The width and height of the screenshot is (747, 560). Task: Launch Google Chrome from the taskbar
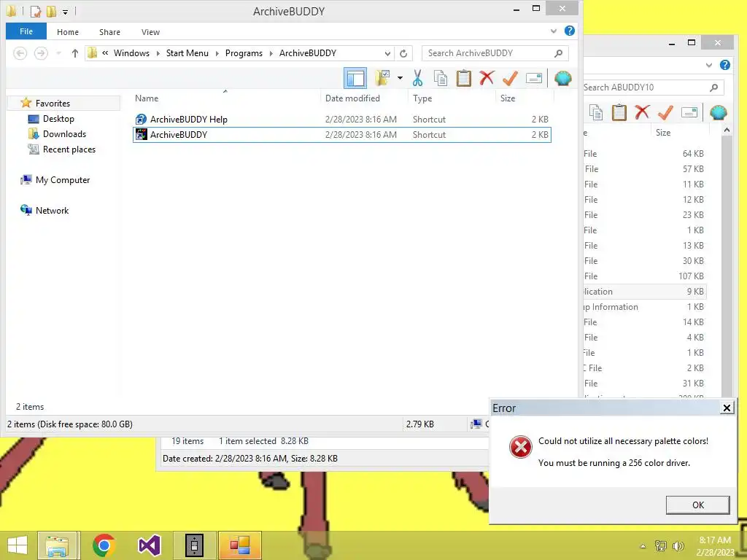[104, 545]
